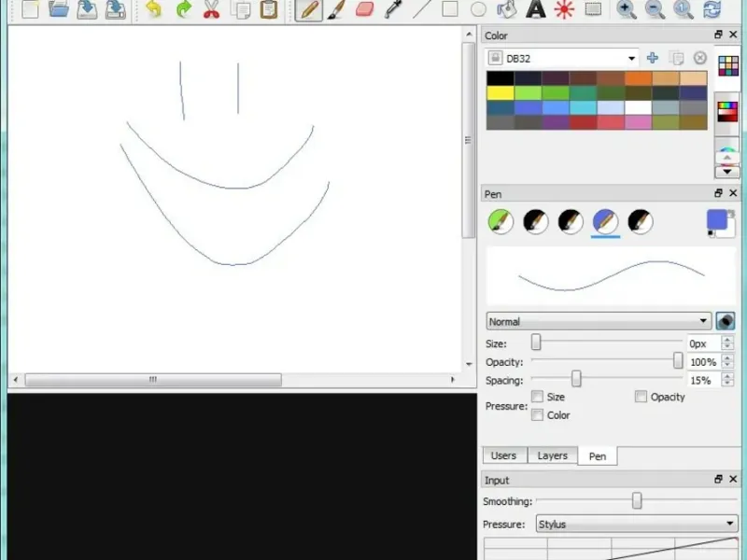Enable pressure Color checkbox

click(538, 415)
